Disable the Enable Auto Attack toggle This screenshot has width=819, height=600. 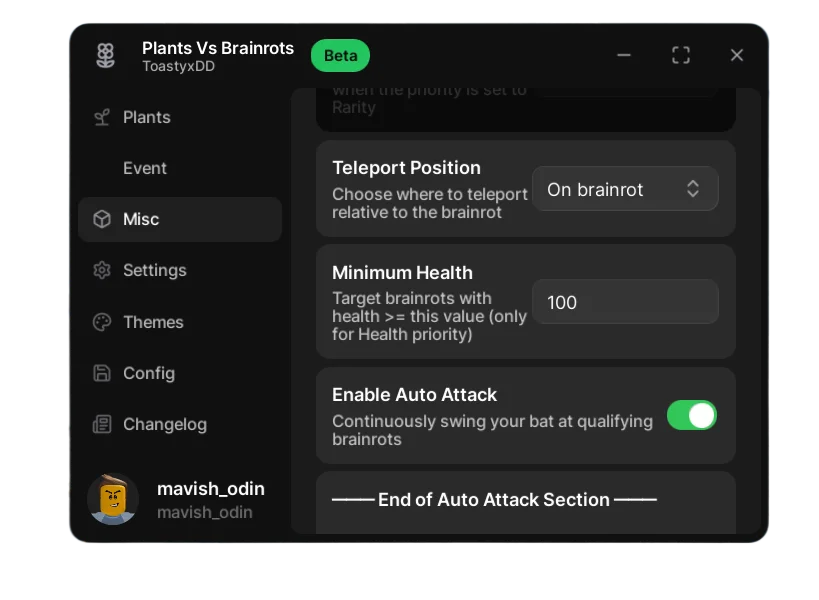pyautogui.click(x=692, y=415)
